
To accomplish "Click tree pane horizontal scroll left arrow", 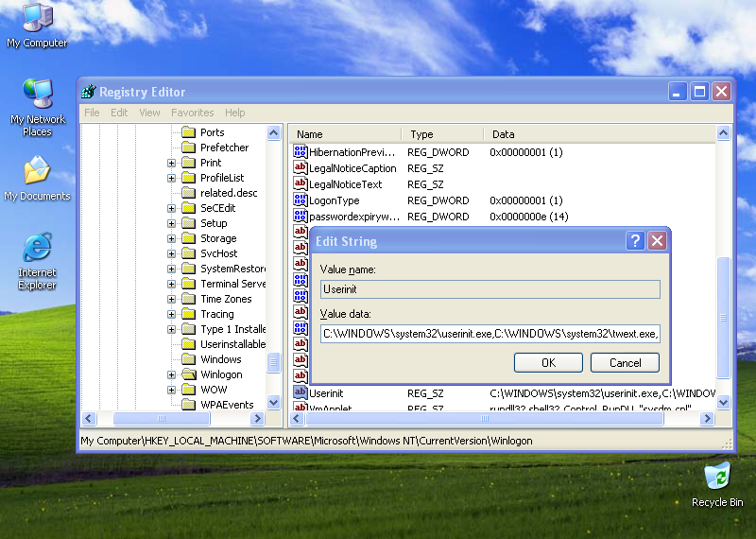I will click(89, 418).
